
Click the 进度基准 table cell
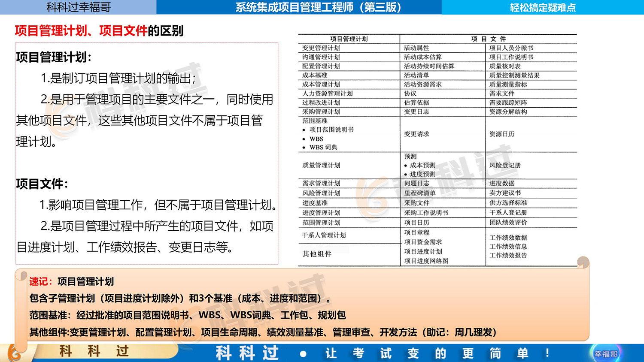click(x=315, y=203)
